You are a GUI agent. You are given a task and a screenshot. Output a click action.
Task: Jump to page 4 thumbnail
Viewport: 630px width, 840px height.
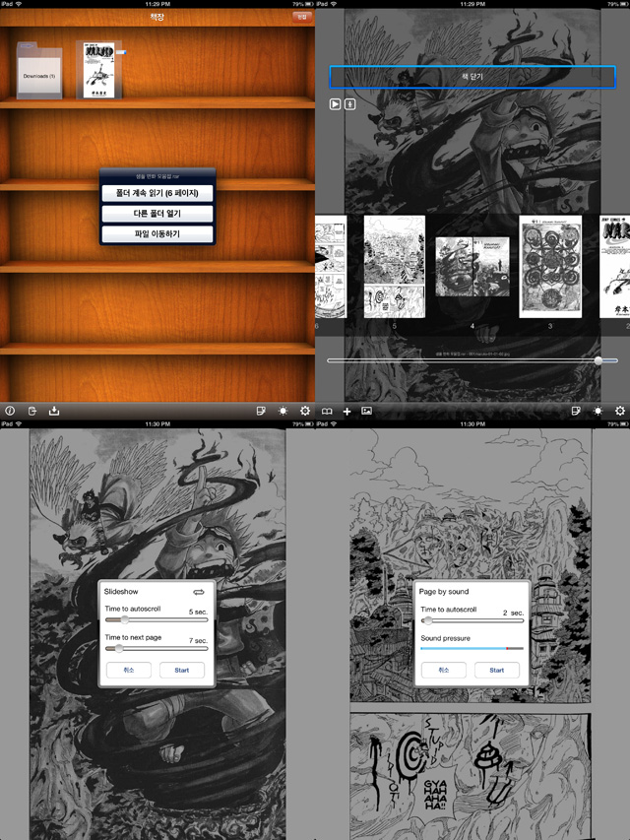click(472, 267)
